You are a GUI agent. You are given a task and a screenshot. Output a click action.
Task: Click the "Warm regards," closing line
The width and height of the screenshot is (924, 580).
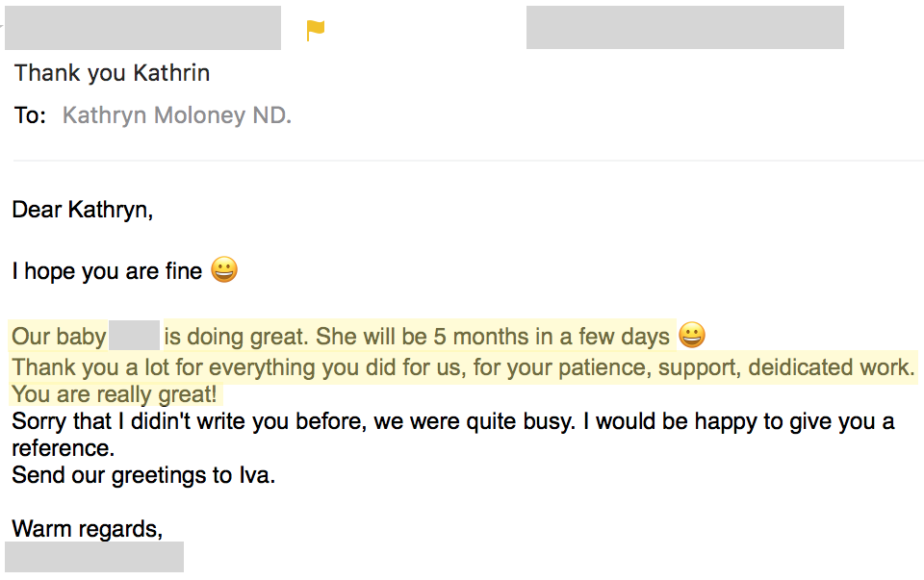click(88, 529)
